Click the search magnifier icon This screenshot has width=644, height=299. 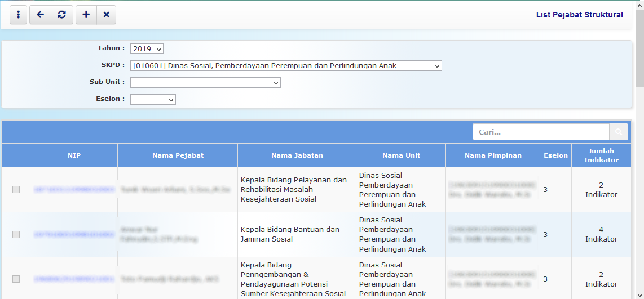click(x=619, y=132)
